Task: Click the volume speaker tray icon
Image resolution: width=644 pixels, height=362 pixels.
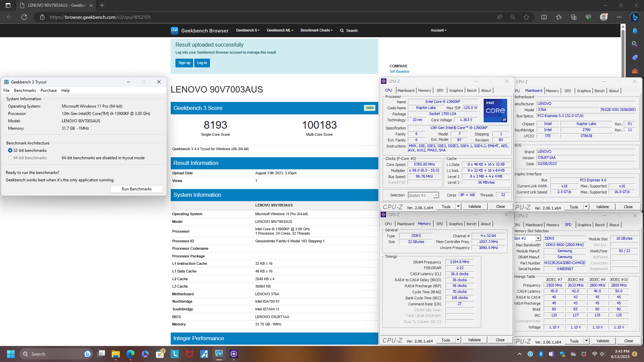Action: point(602,354)
